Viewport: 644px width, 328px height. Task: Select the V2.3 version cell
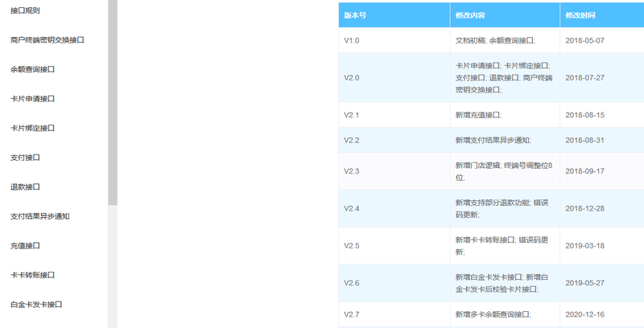click(x=394, y=171)
